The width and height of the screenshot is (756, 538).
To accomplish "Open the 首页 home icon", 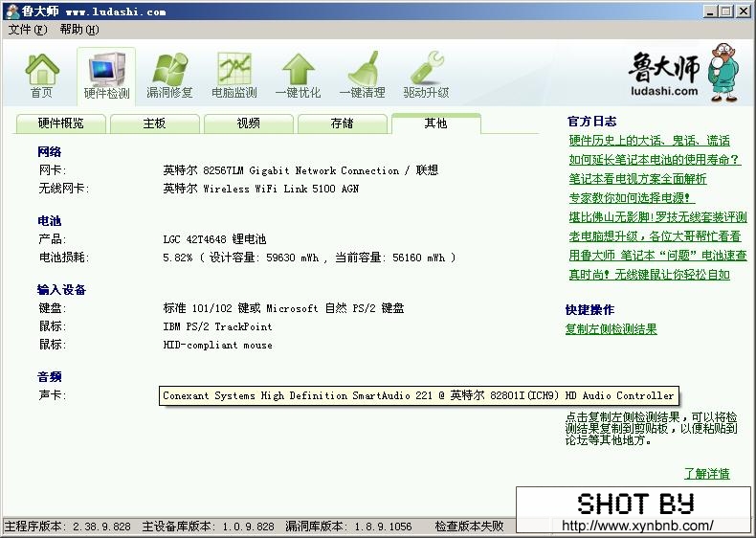I will pyautogui.click(x=42, y=76).
